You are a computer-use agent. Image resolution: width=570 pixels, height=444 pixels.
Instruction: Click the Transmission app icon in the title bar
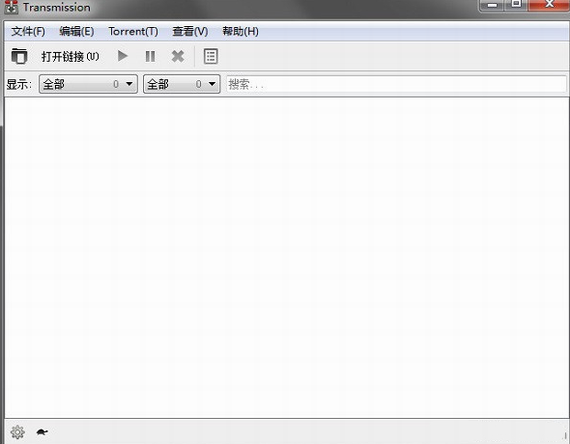[11, 7]
